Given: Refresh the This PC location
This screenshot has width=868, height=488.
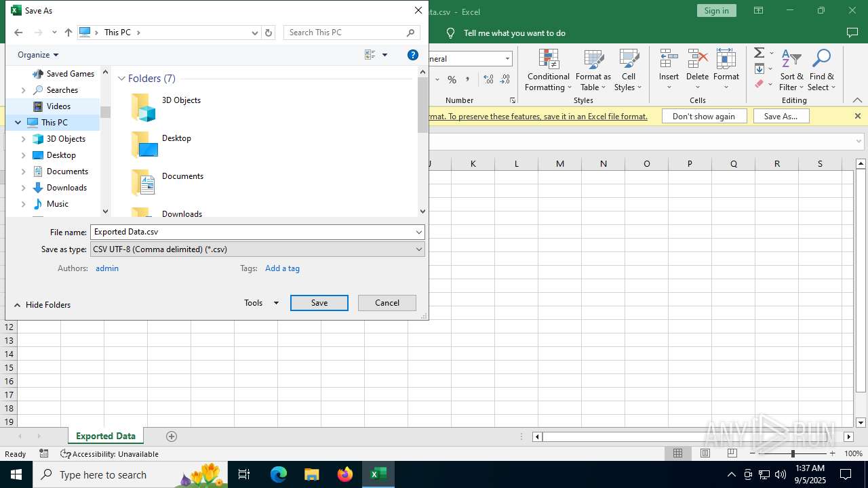Looking at the screenshot, I should pos(269,33).
